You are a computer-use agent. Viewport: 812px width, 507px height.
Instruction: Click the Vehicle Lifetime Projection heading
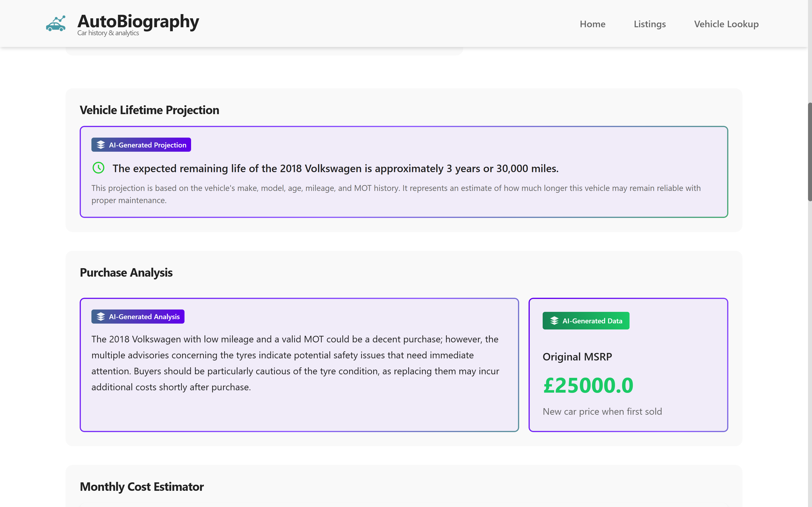pos(149,110)
